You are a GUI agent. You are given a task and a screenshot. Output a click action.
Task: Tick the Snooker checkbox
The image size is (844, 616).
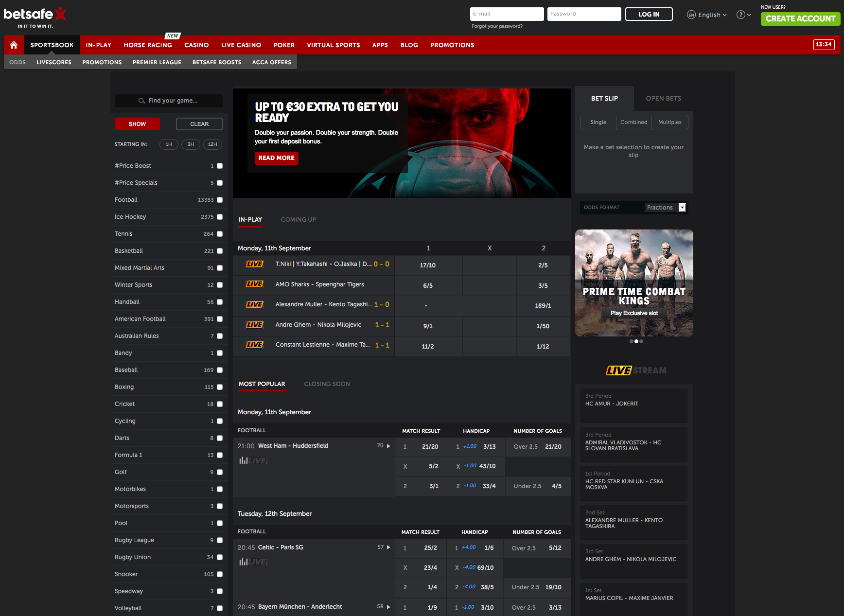[x=220, y=574]
